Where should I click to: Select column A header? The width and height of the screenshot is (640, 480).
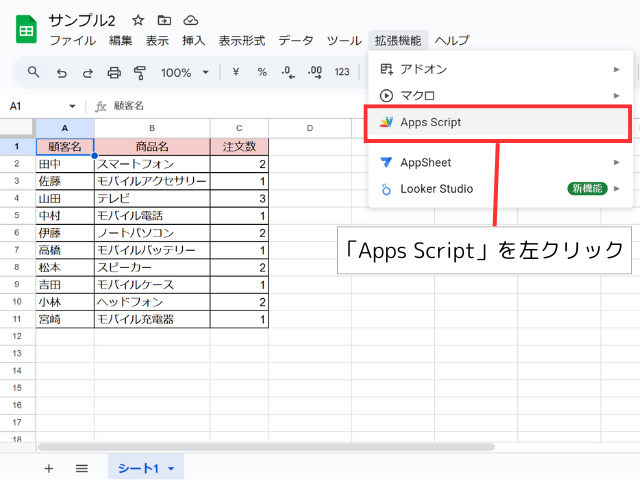pyautogui.click(x=65, y=128)
